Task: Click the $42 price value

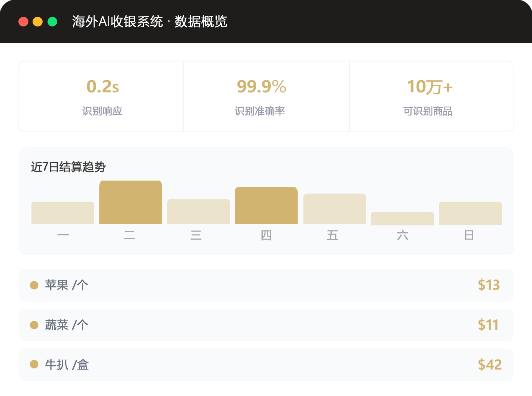Action: click(x=490, y=365)
